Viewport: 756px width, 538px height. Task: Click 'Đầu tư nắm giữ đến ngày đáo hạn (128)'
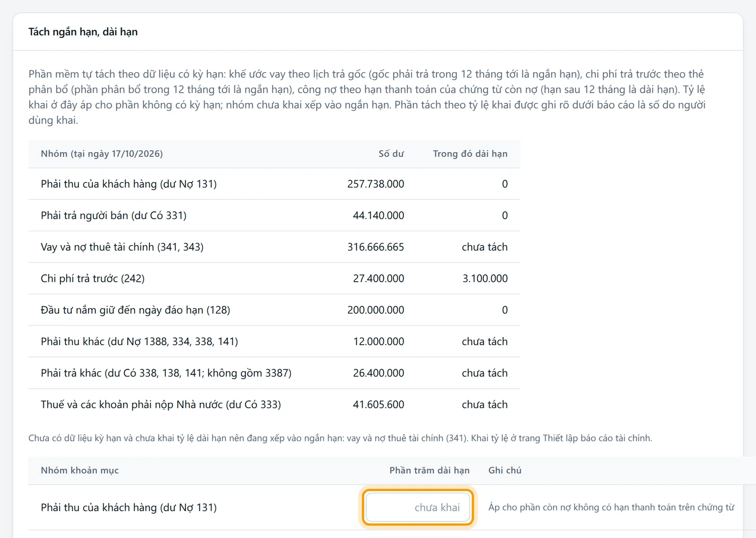[136, 310]
